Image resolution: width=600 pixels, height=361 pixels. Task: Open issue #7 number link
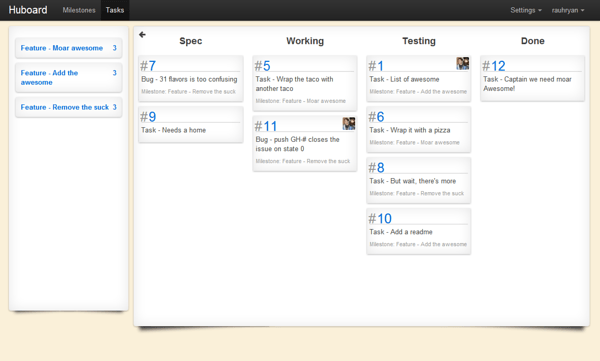(148, 66)
